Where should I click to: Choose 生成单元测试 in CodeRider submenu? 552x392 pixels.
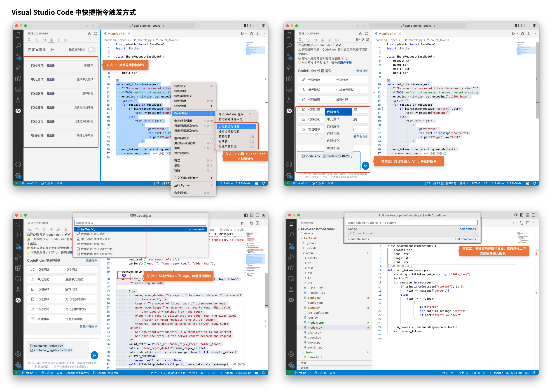236,147
